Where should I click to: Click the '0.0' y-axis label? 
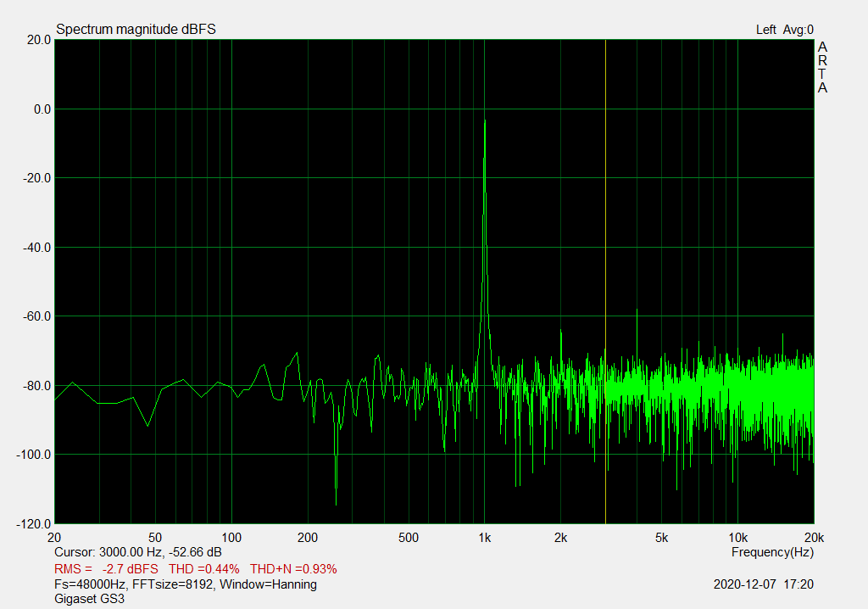42,109
